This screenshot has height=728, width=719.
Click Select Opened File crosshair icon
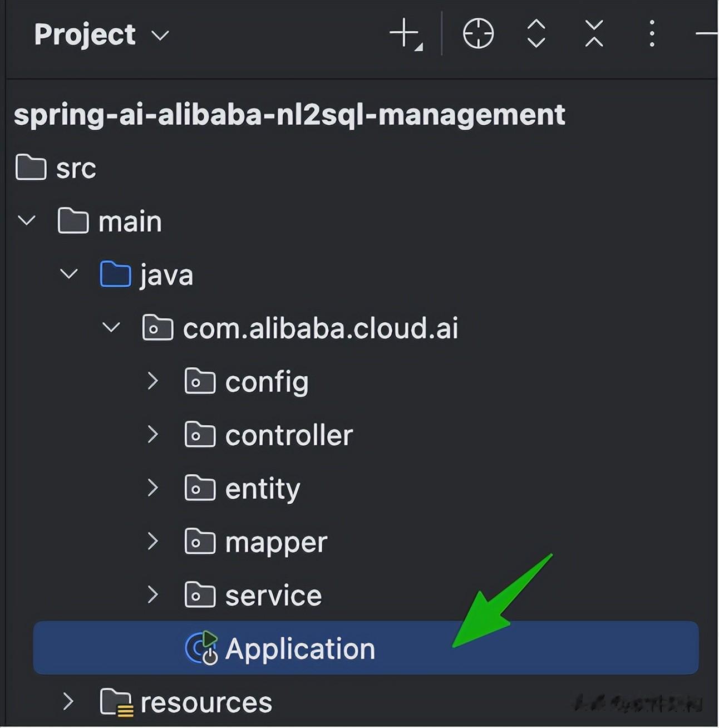point(478,34)
